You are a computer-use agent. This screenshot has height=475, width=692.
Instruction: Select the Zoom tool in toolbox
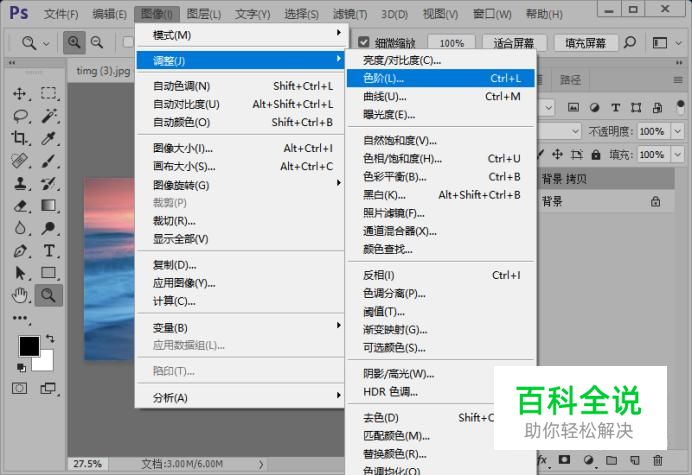click(49, 295)
